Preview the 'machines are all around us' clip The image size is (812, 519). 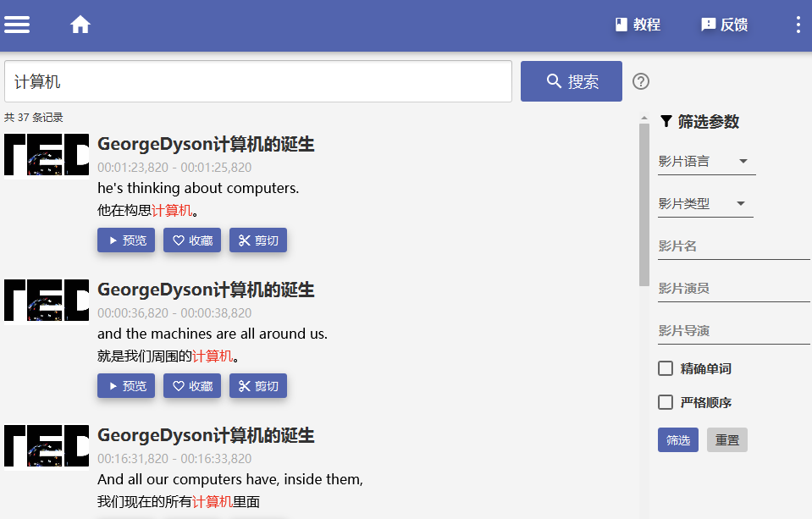(126, 386)
